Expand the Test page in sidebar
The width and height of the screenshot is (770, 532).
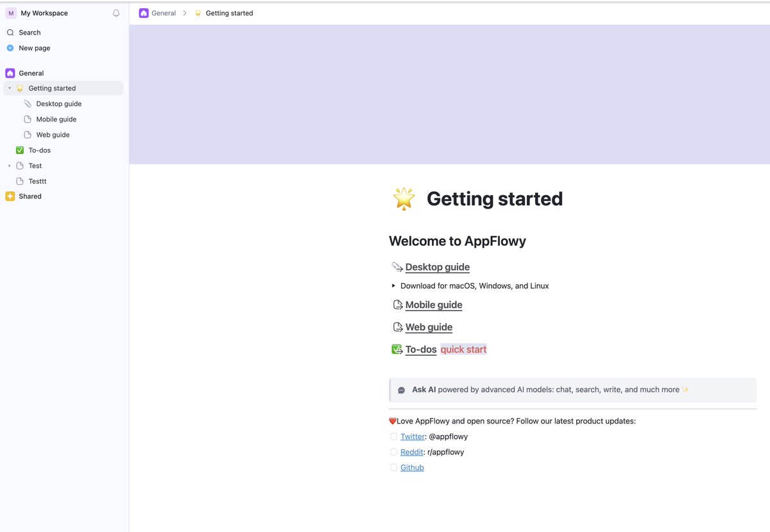click(10, 166)
